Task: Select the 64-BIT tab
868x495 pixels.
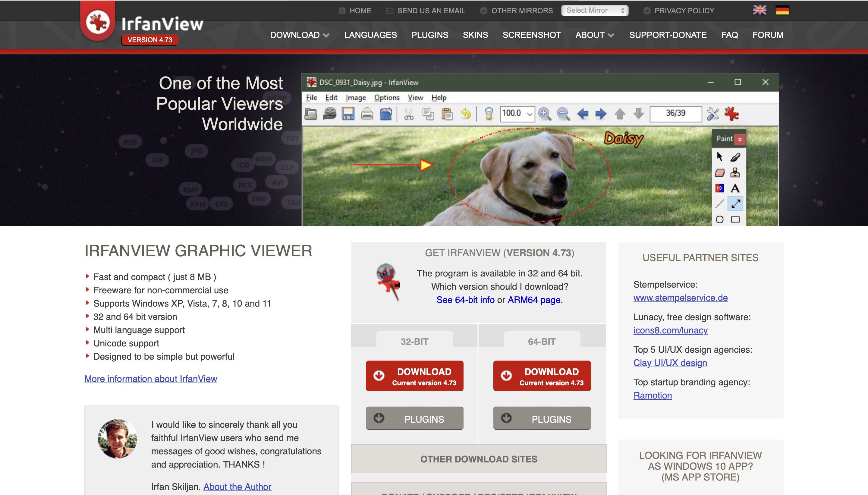Action: [x=541, y=341]
